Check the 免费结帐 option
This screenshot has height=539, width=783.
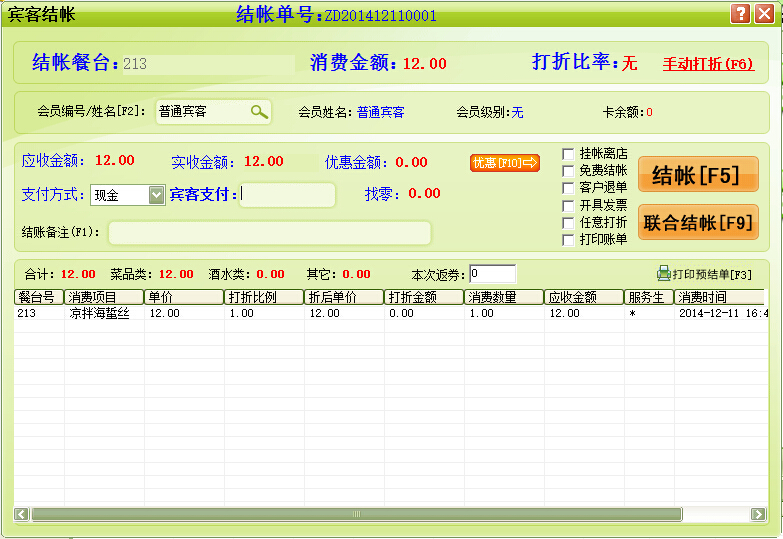[x=568, y=171]
